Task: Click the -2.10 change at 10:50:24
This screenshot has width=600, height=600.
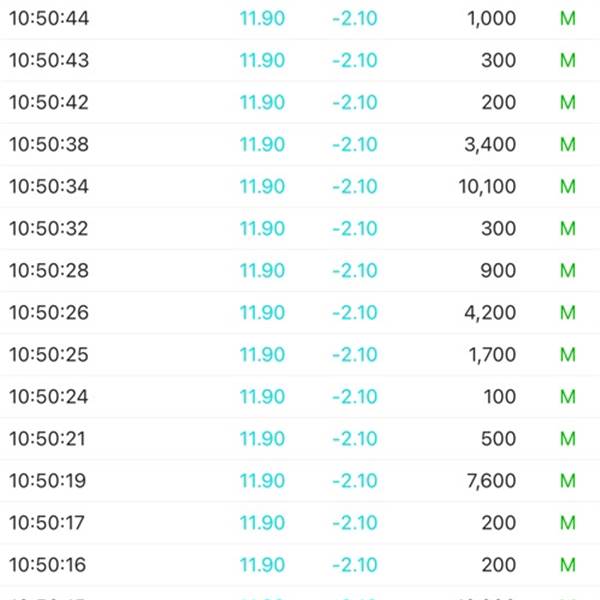Action: pyautogui.click(x=355, y=396)
